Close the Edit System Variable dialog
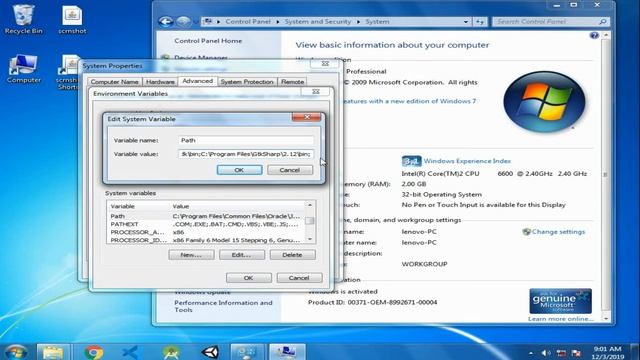This screenshot has width=640, height=360. [307, 117]
